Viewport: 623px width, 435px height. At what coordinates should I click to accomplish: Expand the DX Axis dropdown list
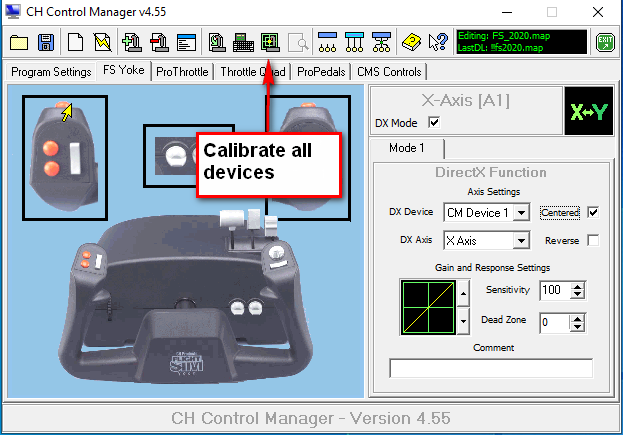pyautogui.click(x=521, y=240)
